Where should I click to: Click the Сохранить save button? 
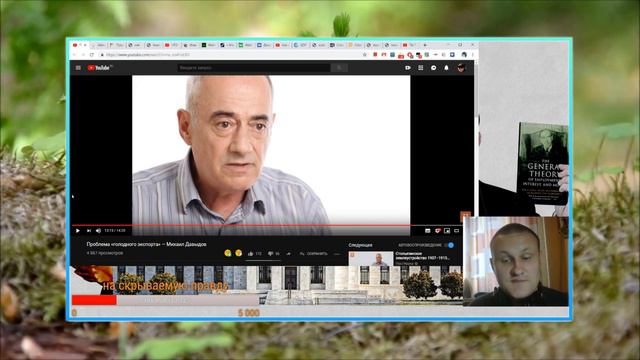pyautogui.click(x=313, y=253)
